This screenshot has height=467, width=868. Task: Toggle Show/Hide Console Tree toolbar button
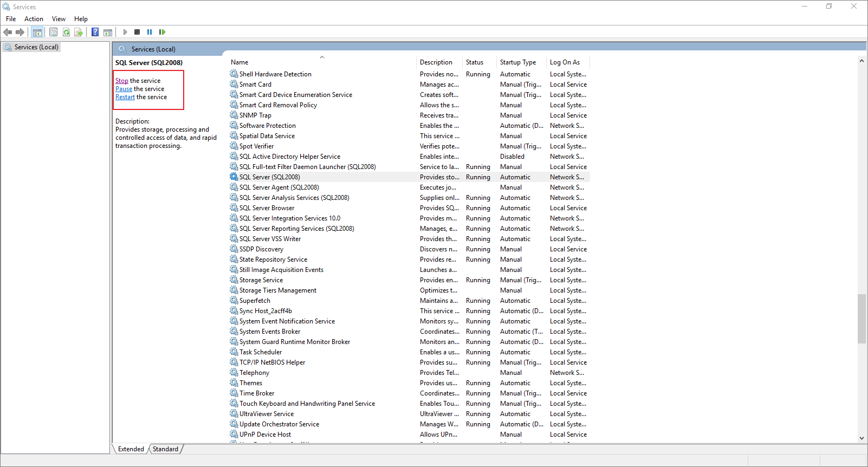[37, 33]
